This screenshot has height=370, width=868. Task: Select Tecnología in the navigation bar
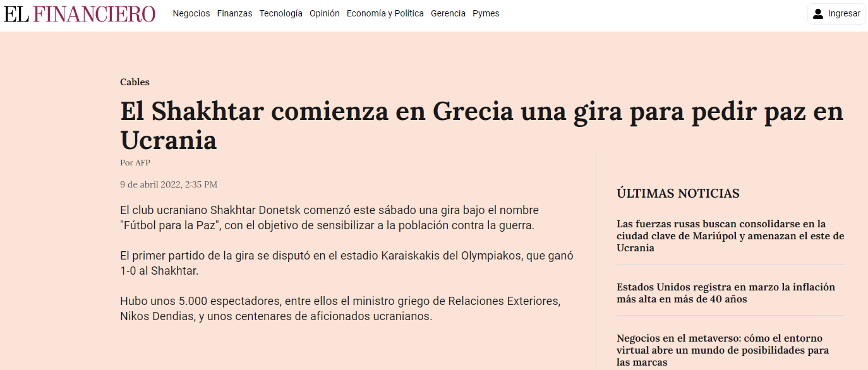280,13
